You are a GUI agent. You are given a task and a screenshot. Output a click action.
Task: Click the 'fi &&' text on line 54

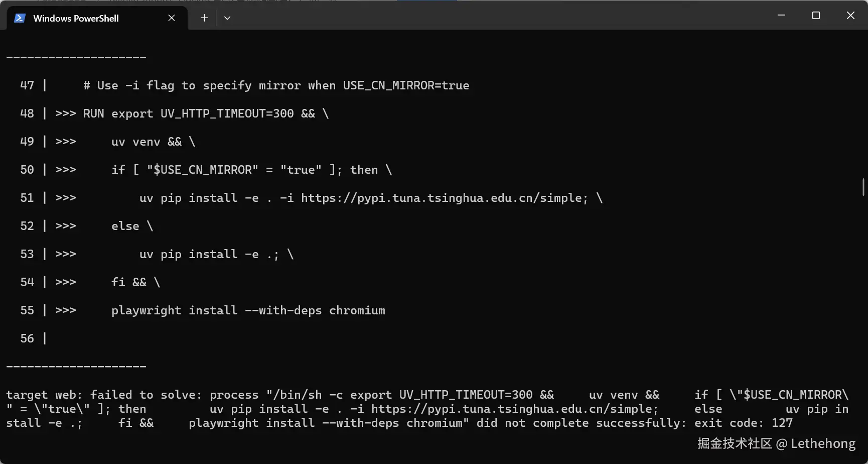tap(129, 282)
